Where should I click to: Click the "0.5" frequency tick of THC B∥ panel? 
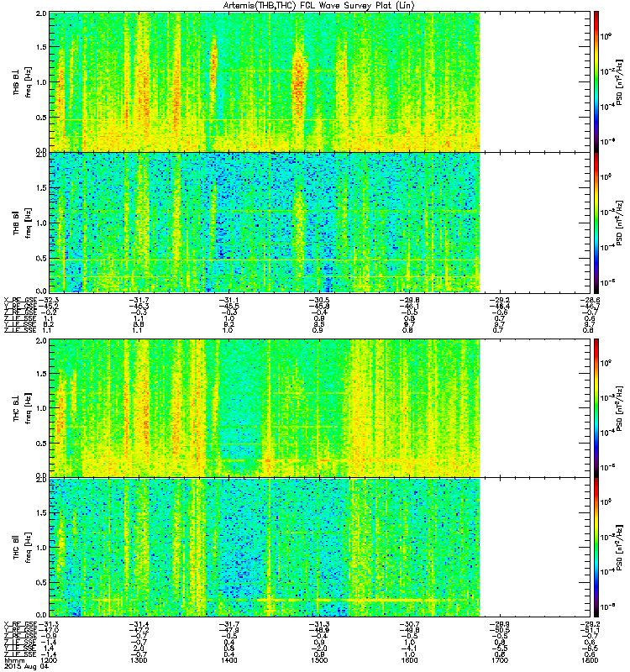(41, 582)
